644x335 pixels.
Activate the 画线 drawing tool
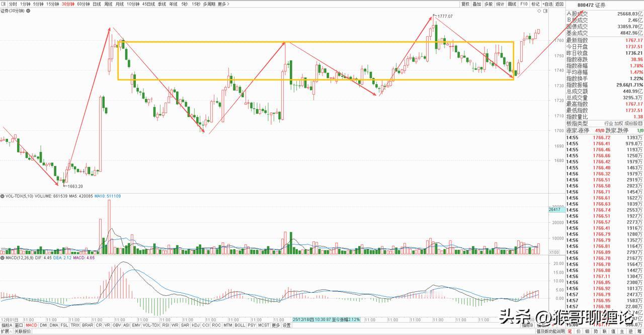pos(512,4)
